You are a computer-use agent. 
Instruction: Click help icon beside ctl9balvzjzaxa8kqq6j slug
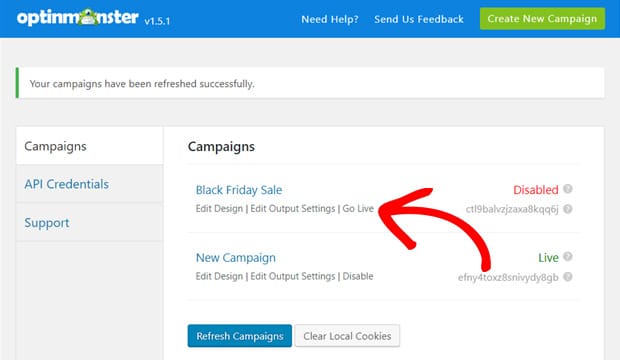pyautogui.click(x=568, y=209)
